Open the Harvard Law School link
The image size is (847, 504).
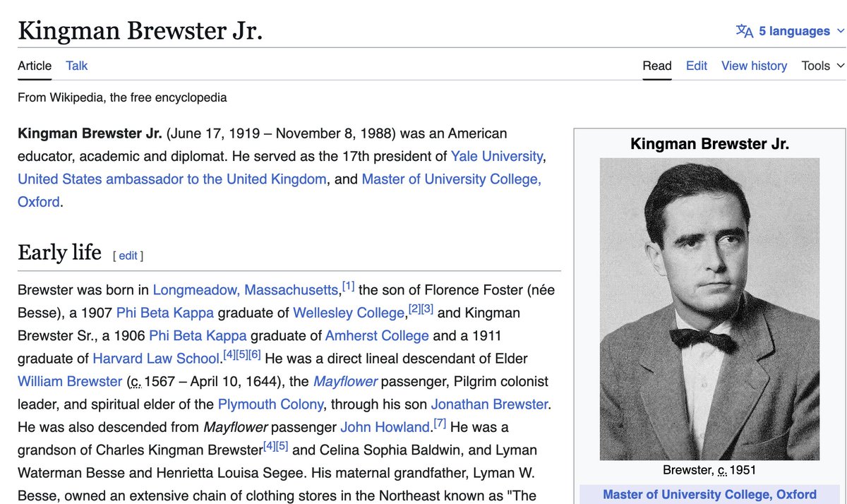(x=156, y=359)
